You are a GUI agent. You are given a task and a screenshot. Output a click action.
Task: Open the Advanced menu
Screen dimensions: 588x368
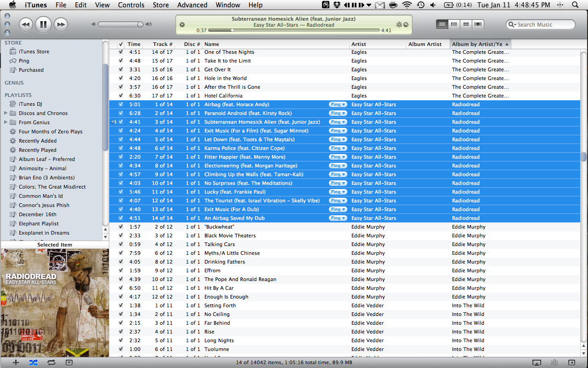point(192,5)
